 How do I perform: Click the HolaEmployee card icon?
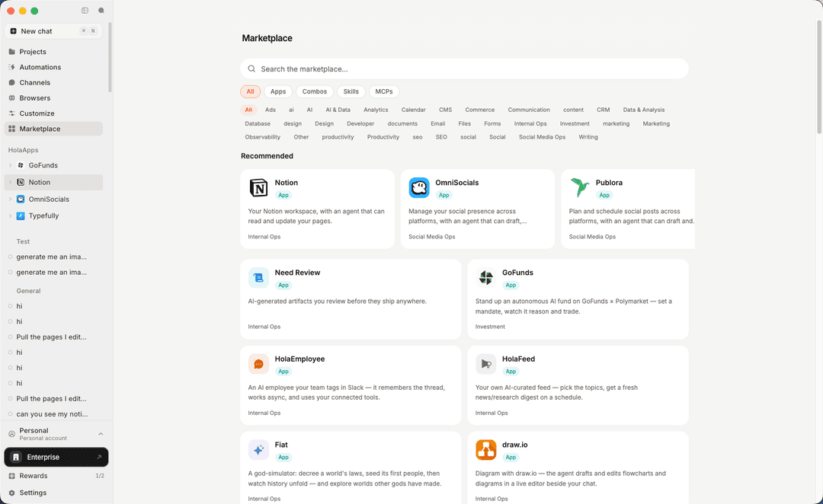(x=258, y=364)
